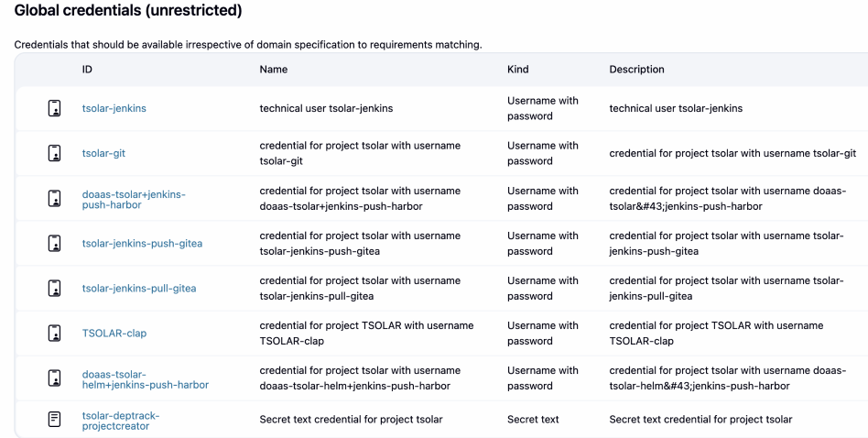Click the Description column header
This screenshot has width=868, height=438.
point(636,70)
